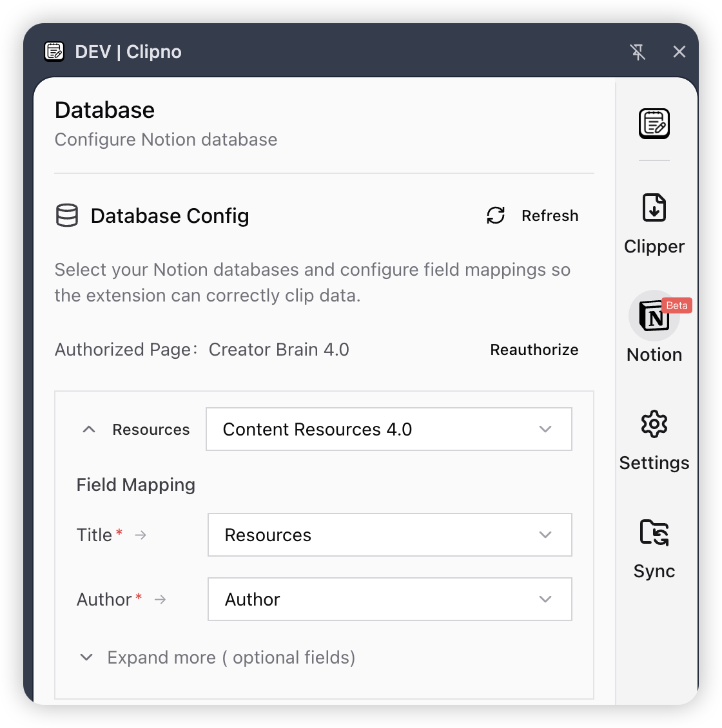Open Settings via the gear icon

(654, 425)
